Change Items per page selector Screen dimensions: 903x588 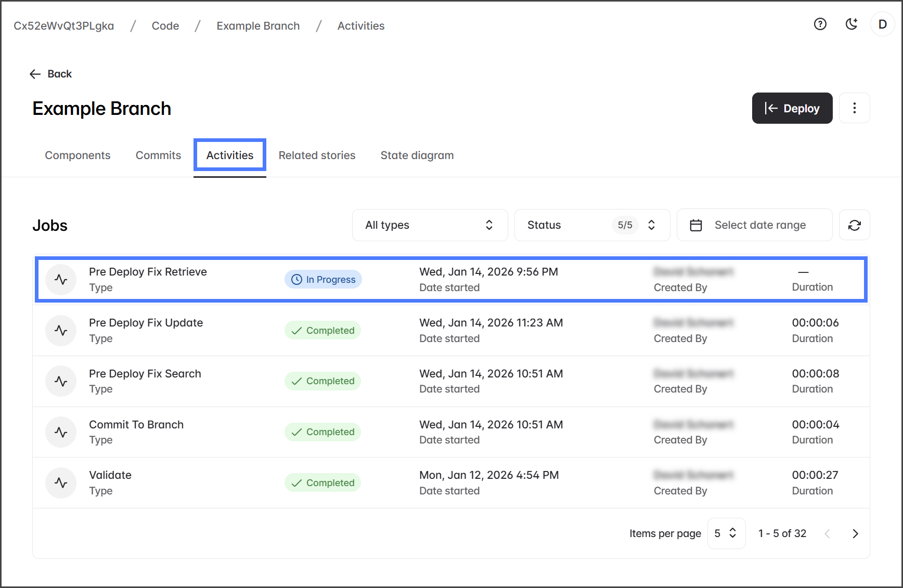[726, 533]
